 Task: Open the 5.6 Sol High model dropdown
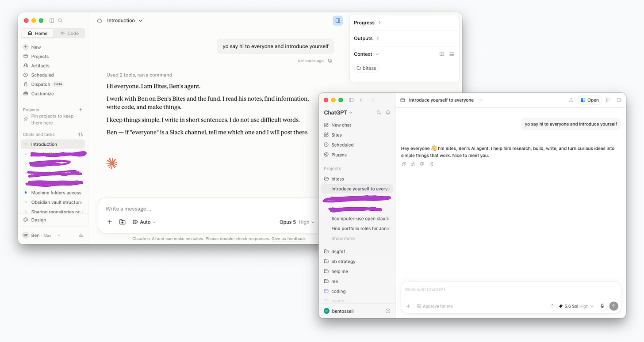(x=576, y=306)
